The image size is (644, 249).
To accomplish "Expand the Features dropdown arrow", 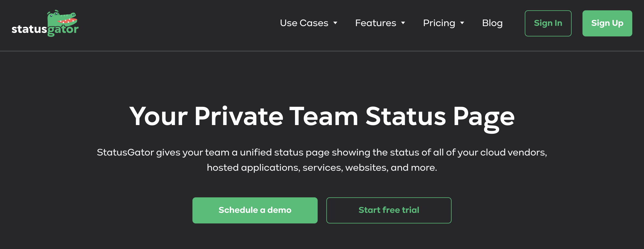I will pos(403,23).
